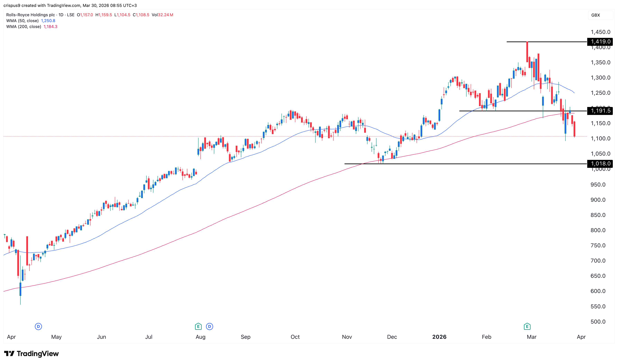
Task: Click the Rolls-Royce Holdings plc symbol title
Action: [x=30, y=15]
